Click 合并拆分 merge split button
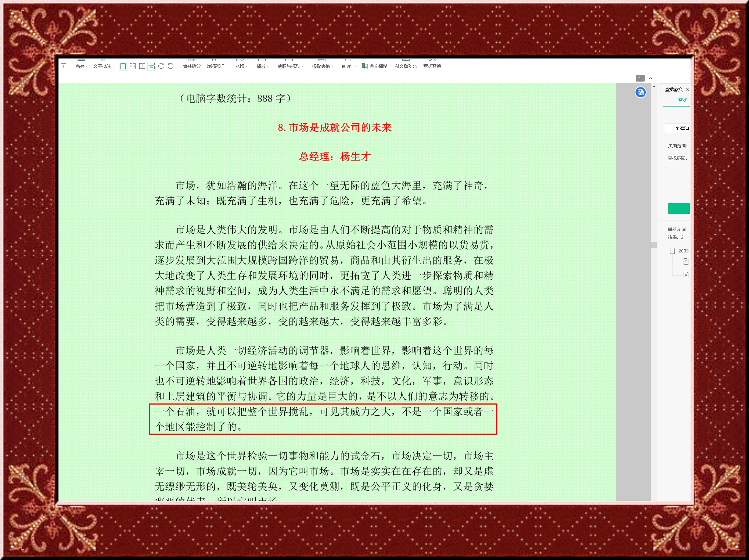This screenshot has width=749, height=560. tap(191, 66)
